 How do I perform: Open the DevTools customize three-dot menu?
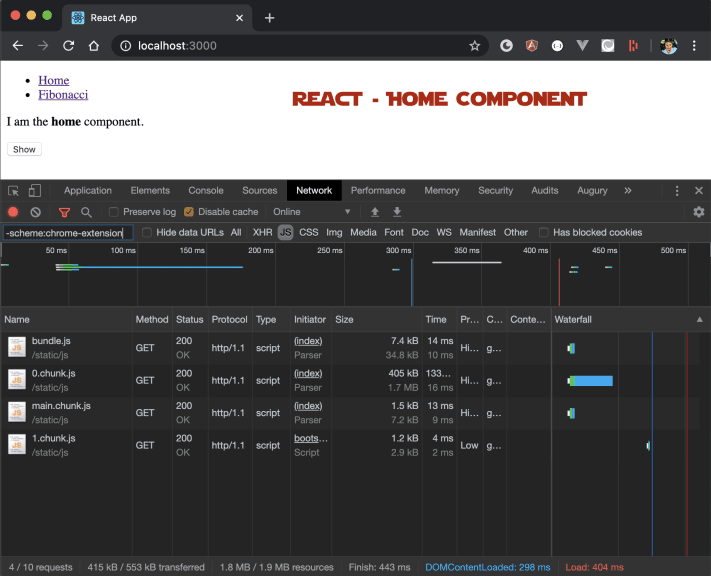point(677,191)
